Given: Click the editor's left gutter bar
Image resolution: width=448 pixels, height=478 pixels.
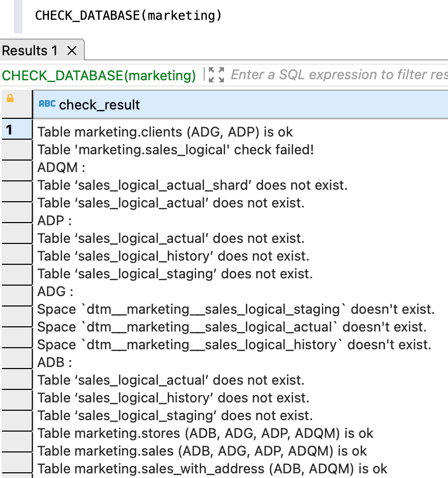Looking at the screenshot, I should click(x=18, y=16).
